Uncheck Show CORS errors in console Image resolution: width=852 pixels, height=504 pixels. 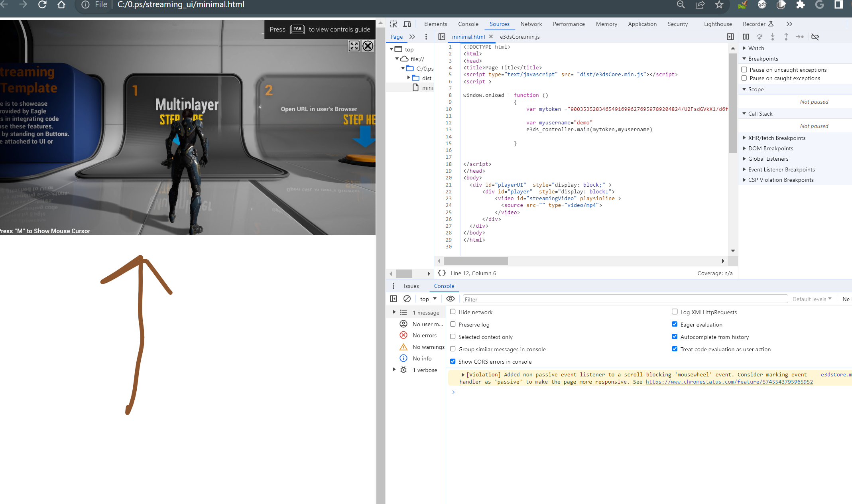click(453, 361)
